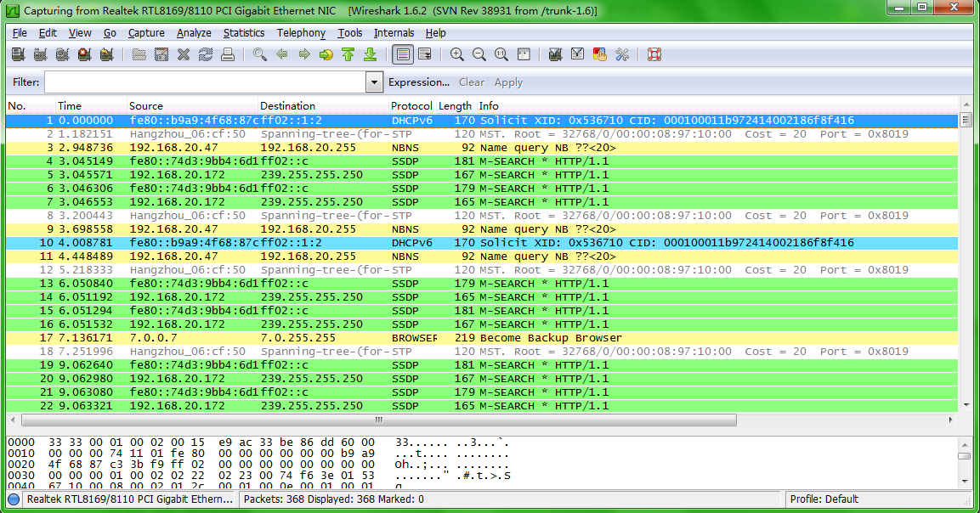The width and height of the screenshot is (980, 513).
Task: Open the Help menu
Action: click(436, 33)
